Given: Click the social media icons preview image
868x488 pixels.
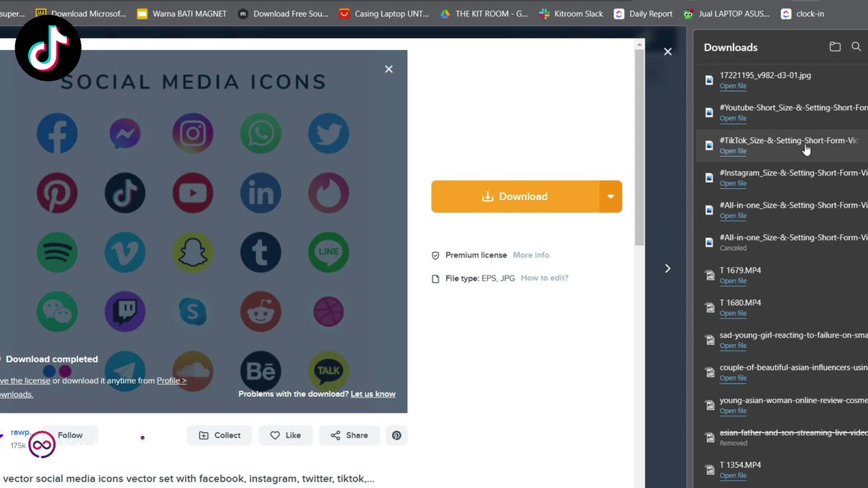Looking at the screenshot, I should [203, 231].
